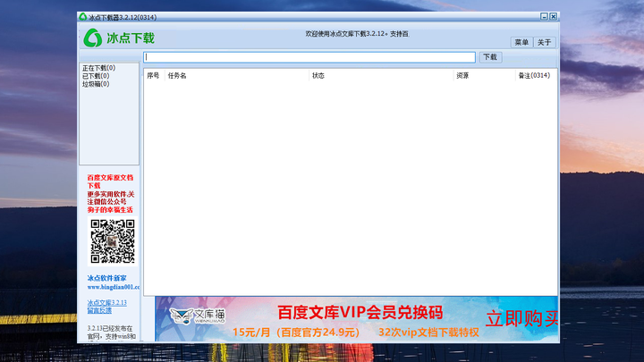
Task: Click the 状态 column header
Action: [x=381, y=75]
